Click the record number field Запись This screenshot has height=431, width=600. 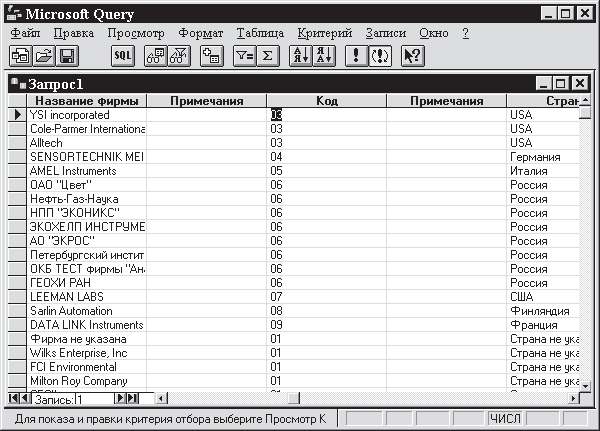coord(85,399)
